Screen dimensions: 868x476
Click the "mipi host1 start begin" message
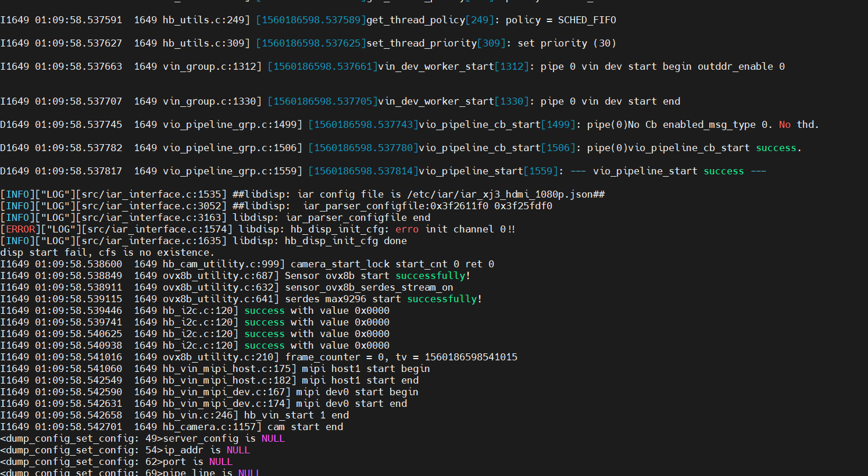point(366,369)
